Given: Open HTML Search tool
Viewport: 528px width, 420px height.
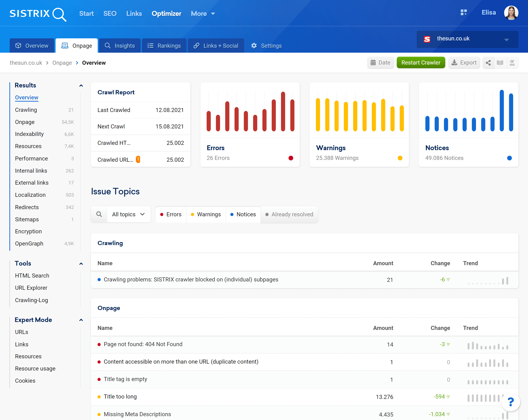Looking at the screenshot, I should point(32,276).
